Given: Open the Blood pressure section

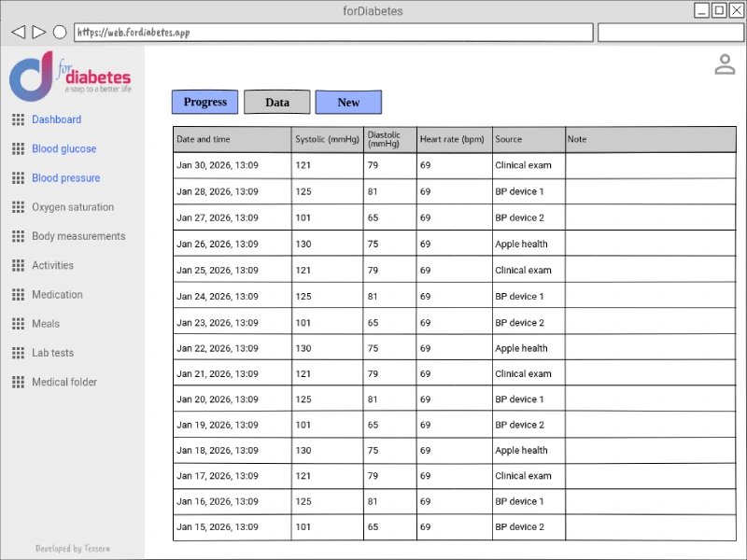Looking at the screenshot, I should click(x=65, y=177).
